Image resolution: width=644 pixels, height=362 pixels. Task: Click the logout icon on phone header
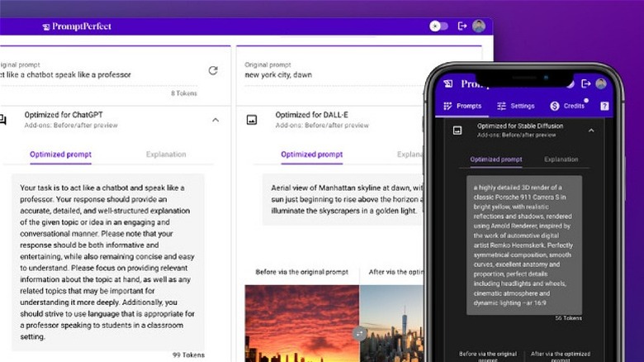click(x=585, y=84)
